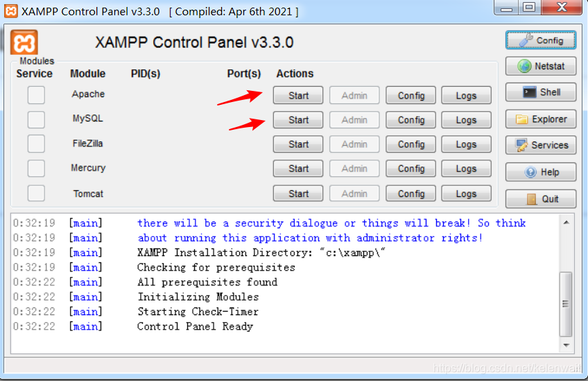Open the FileZilla Logs menu

click(466, 144)
